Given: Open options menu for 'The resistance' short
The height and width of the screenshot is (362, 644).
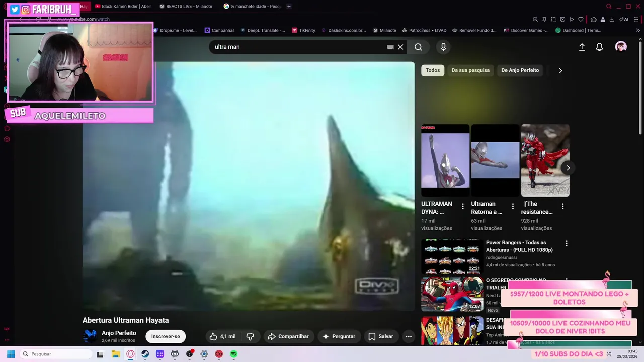Looking at the screenshot, I should coord(562,206).
